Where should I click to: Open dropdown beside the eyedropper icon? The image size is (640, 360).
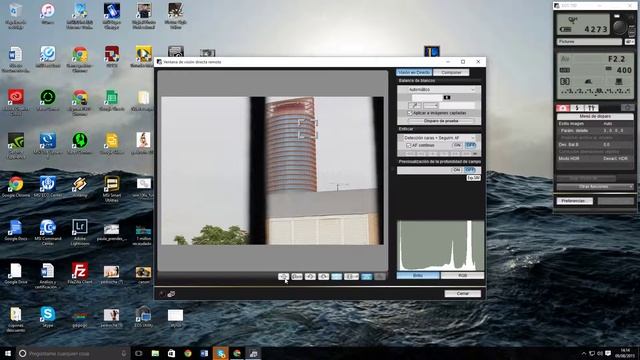(x=431, y=105)
